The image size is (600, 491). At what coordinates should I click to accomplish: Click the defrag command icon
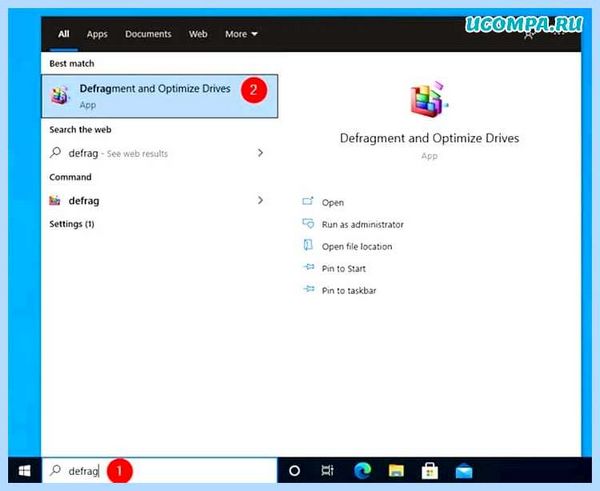(x=55, y=201)
